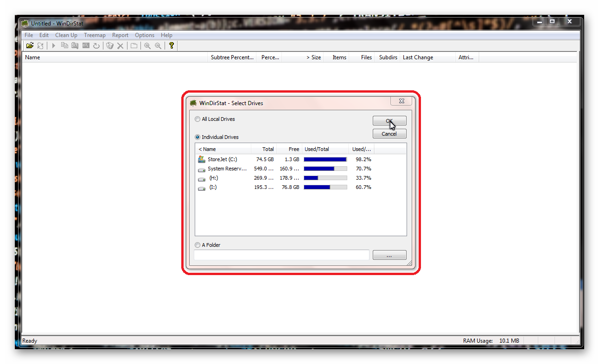Select the A Folder radio option
Screen dimensions: 599x364
(x=198, y=245)
